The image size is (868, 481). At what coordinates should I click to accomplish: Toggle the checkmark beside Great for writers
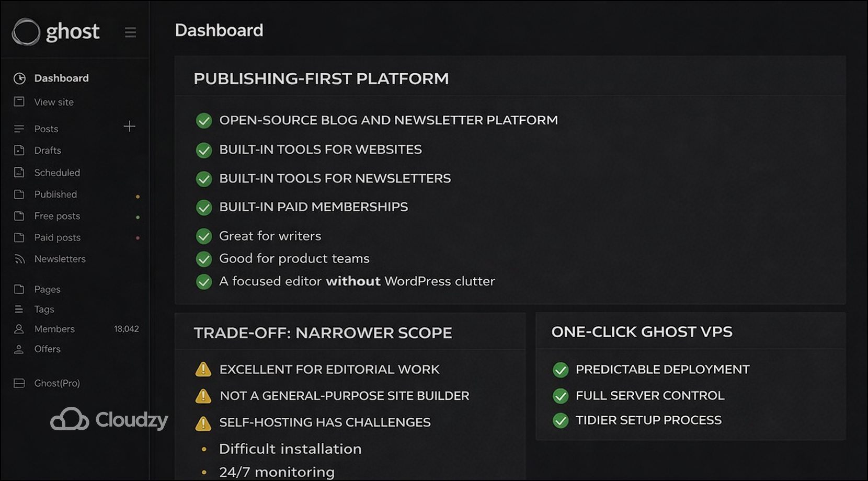click(204, 236)
